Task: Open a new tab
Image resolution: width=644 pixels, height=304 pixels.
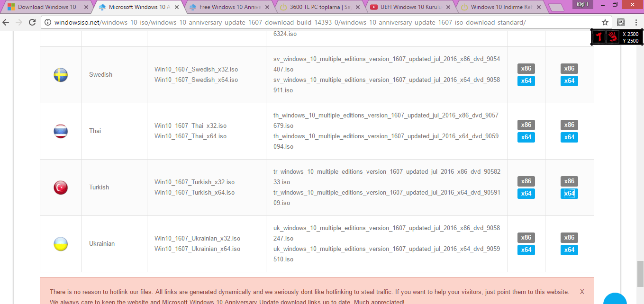Action: point(556,8)
